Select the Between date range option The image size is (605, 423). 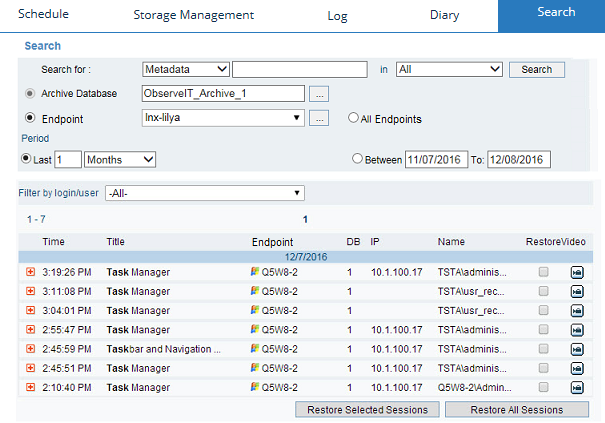coord(358,159)
